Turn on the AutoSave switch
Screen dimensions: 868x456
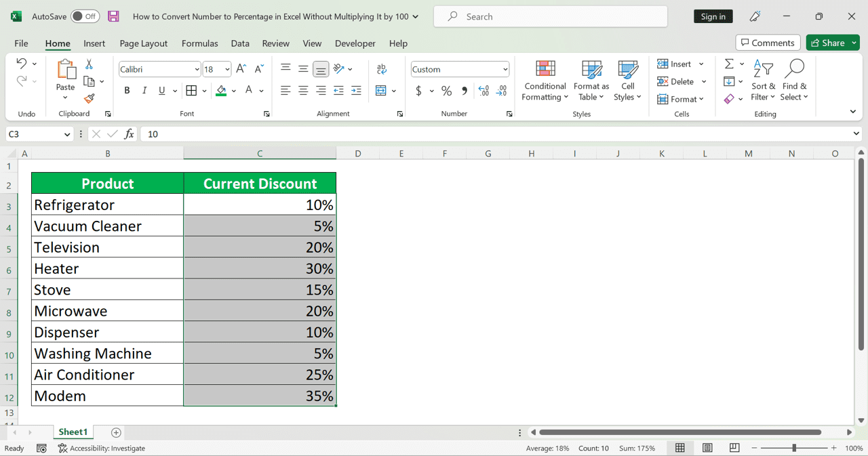[85, 16]
